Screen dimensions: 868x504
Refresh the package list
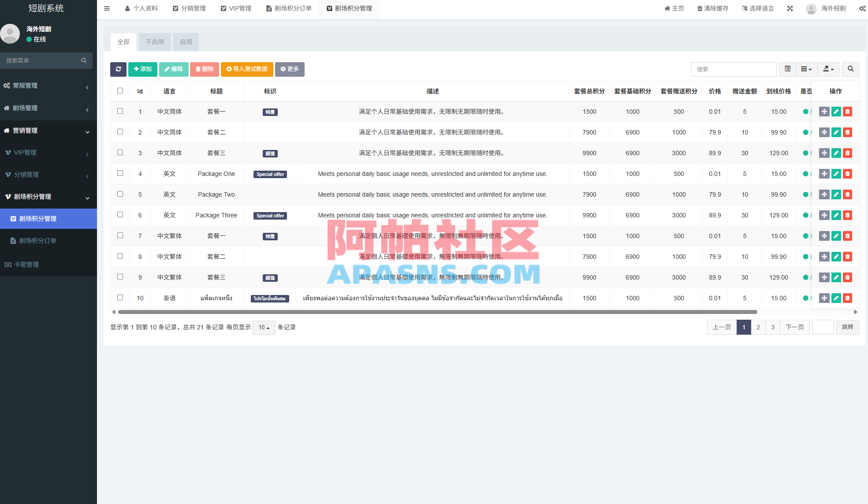(118, 69)
